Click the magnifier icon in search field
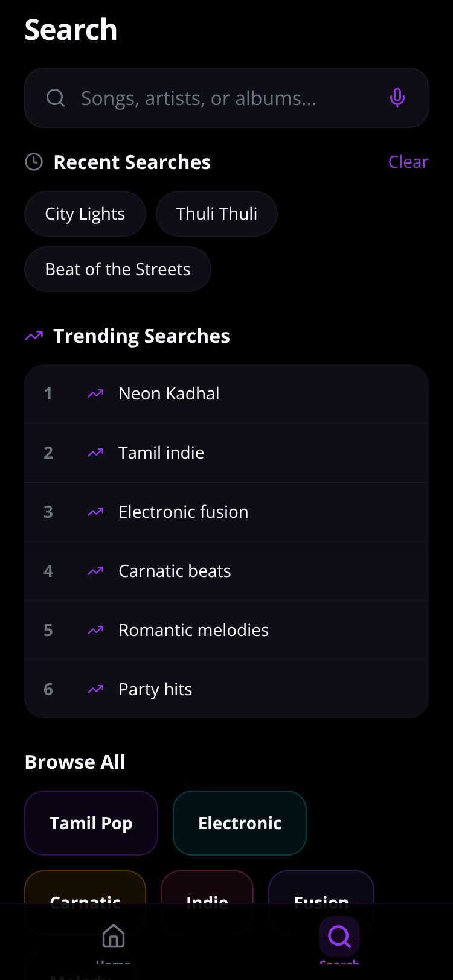Viewport: 453px width, 980px height. pyautogui.click(x=56, y=98)
